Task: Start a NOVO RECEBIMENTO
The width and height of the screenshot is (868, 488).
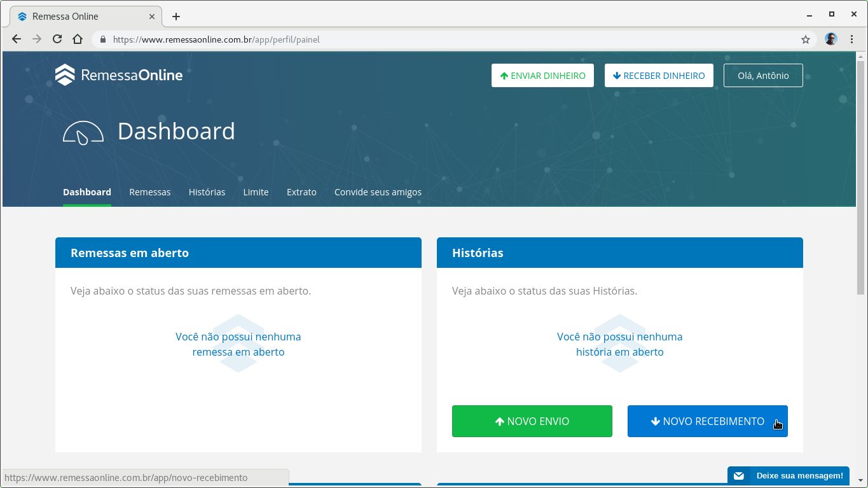Action: pos(708,421)
